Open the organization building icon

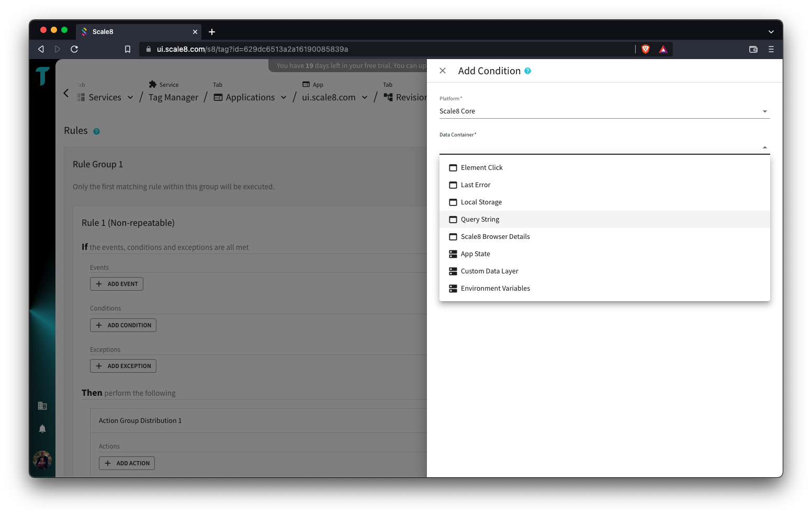[x=42, y=406]
